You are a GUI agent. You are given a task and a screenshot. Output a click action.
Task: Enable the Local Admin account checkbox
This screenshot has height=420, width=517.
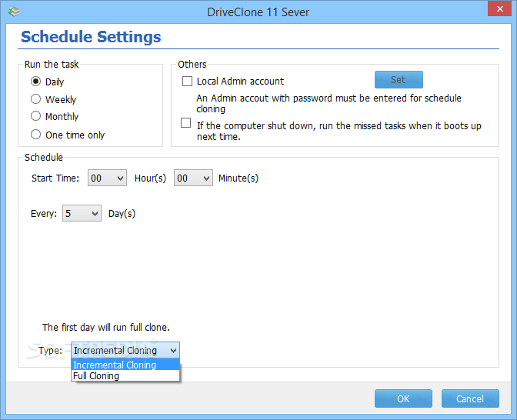coord(187,81)
